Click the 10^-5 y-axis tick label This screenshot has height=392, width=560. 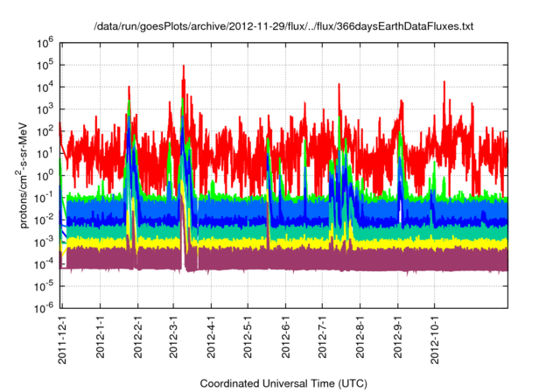click(44, 286)
